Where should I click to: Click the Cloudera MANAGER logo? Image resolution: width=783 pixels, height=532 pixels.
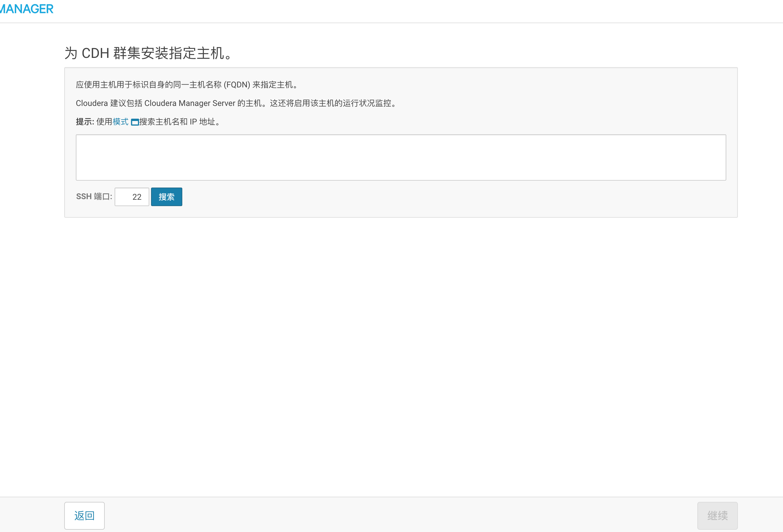click(x=27, y=9)
